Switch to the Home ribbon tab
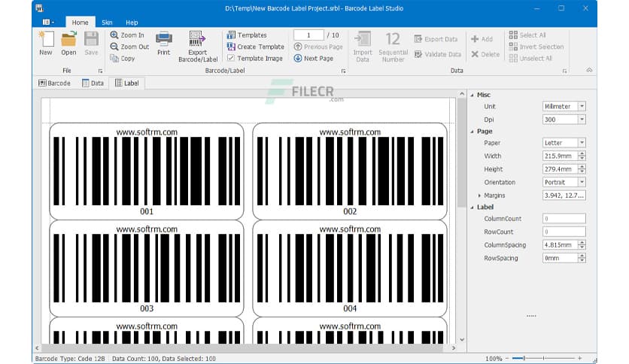Viewport: 629px width, 364px height. (x=81, y=23)
